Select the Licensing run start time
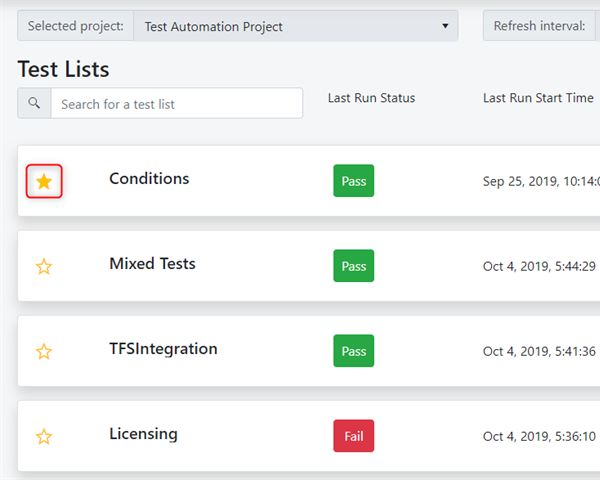Screen dimensions: 600x480 pos(539,436)
